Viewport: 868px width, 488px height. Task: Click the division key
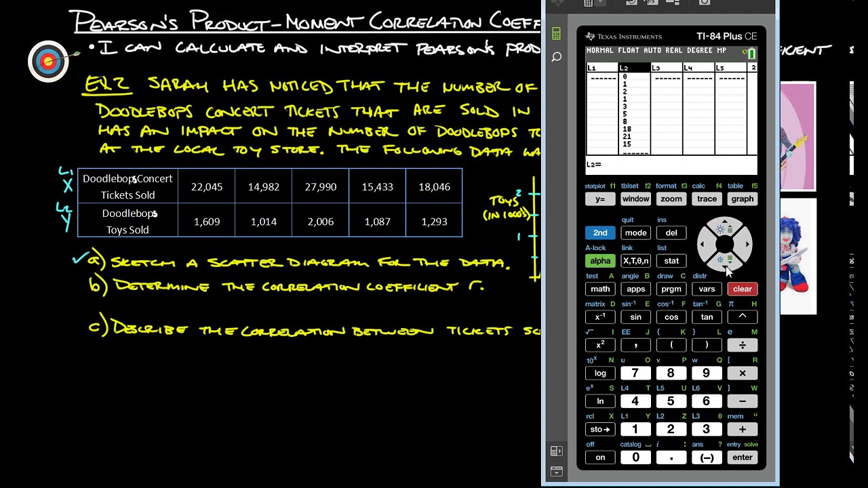click(x=742, y=345)
